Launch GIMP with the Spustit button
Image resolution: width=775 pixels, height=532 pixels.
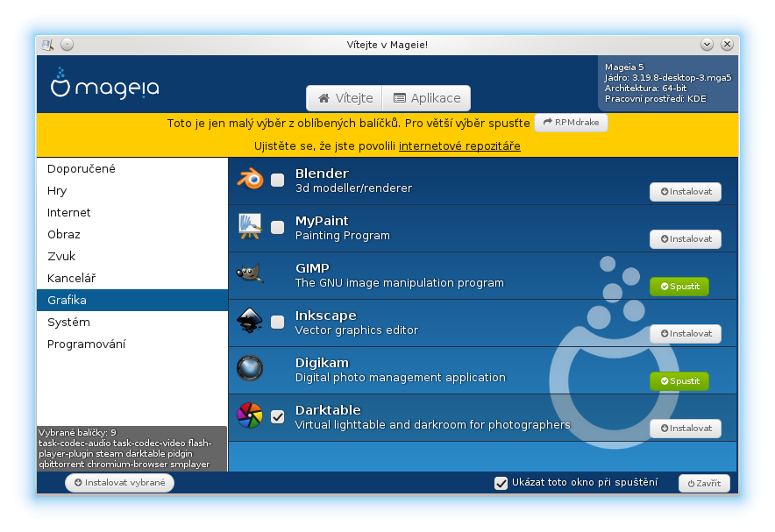point(679,287)
